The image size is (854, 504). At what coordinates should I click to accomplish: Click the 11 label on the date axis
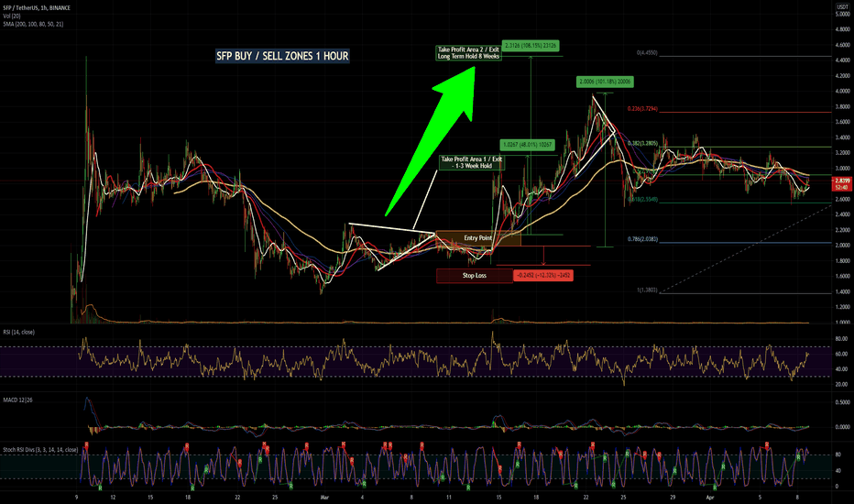[449, 498]
